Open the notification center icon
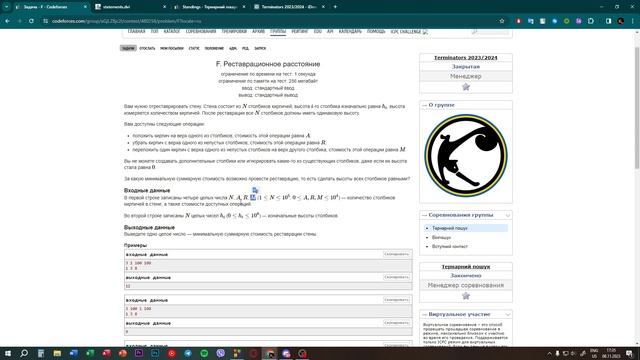Viewport: 640px width, 360px height. coord(629,353)
